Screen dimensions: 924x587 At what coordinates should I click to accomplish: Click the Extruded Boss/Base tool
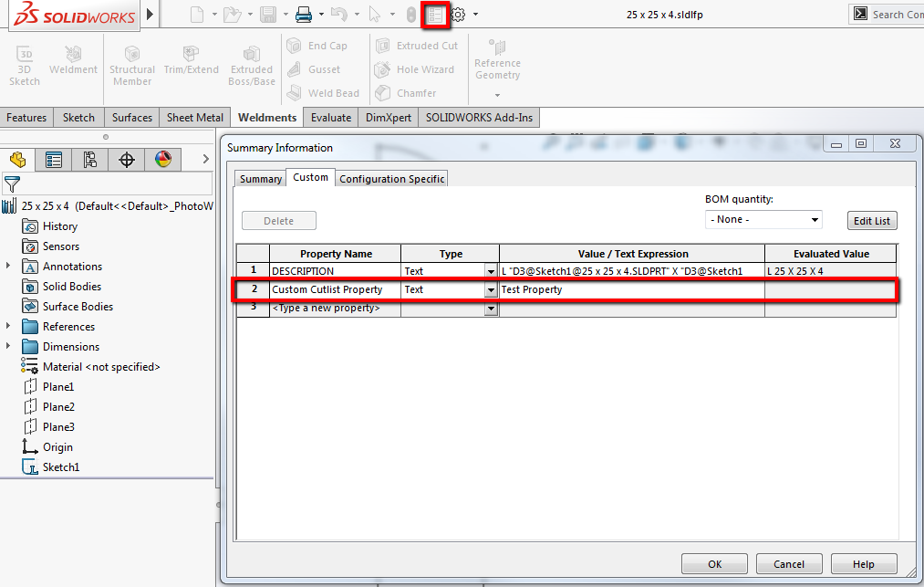tap(252, 66)
